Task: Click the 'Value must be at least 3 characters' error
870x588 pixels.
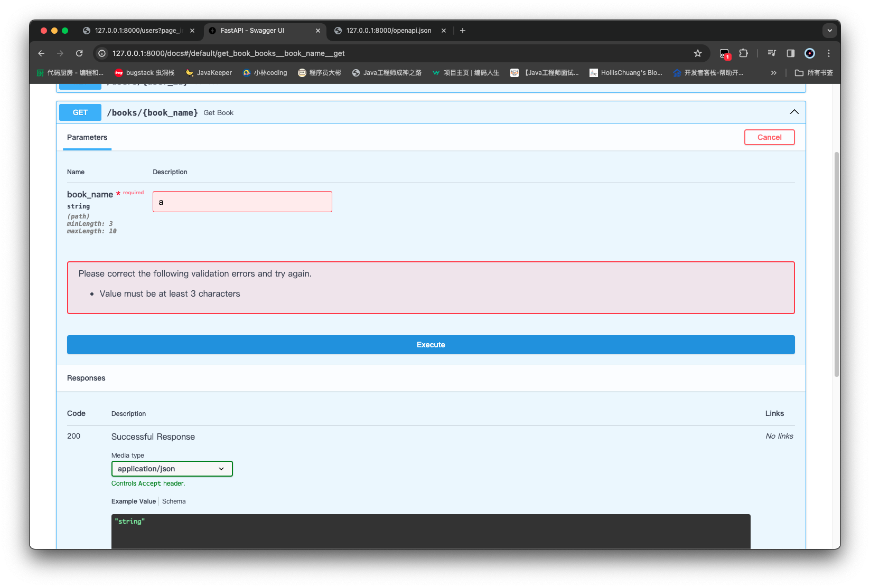Action: (170, 293)
